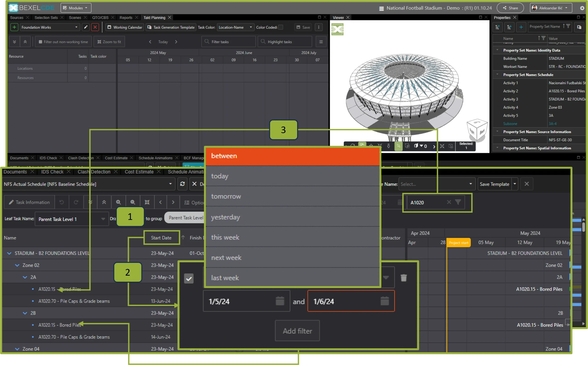Click the Highlight tasks search field
Screen dimensions: 588x365
click(x=285, y=42)
